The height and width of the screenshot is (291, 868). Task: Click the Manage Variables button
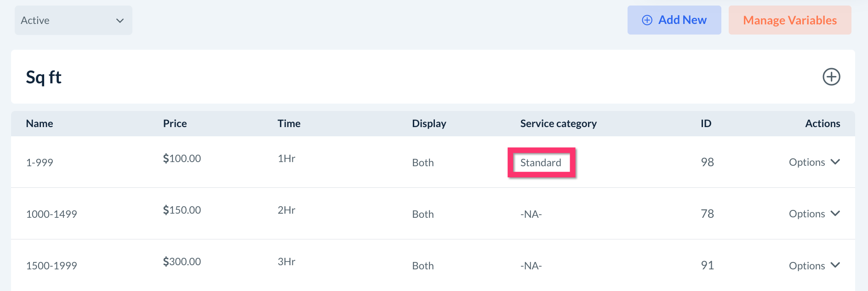pyautogui.click(x=789, y=20)
